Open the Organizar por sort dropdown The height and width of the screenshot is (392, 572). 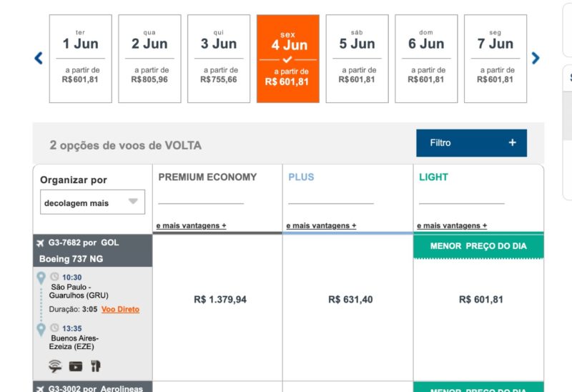pos(92,202)
